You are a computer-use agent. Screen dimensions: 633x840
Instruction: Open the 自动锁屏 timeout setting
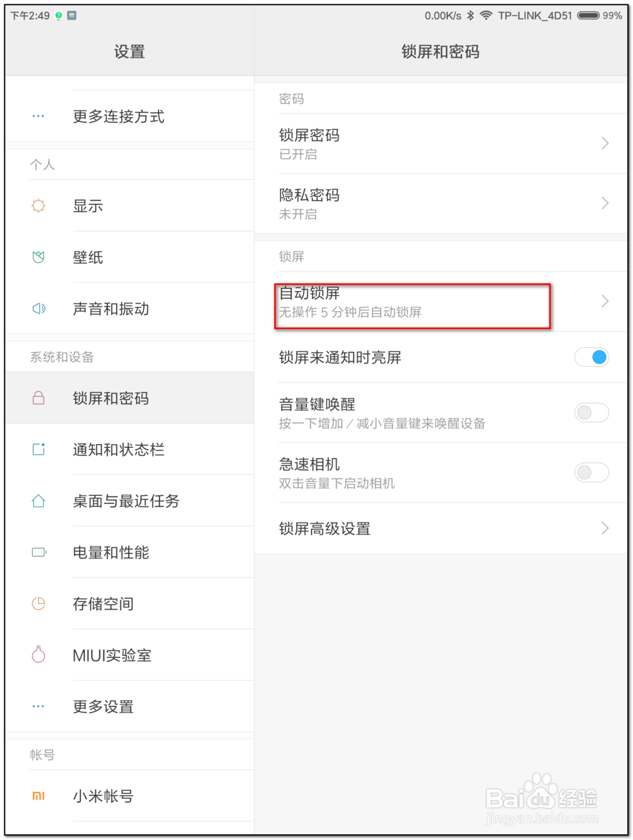click(x=411, y=302)
